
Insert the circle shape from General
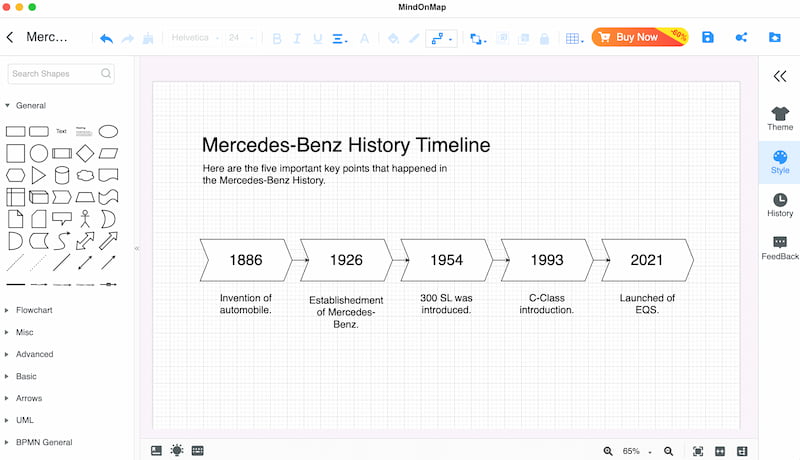pos(39,153)
